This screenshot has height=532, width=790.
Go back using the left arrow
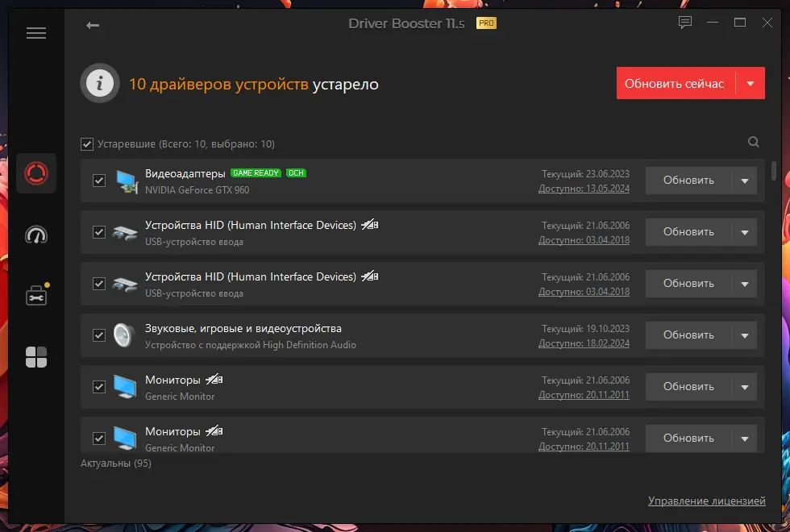coord(93,25)
